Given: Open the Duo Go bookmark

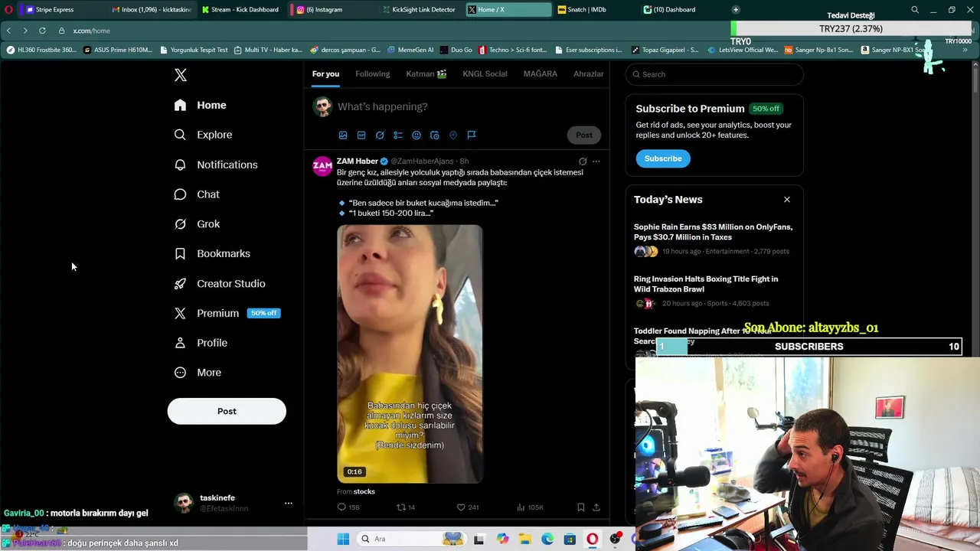Looking at the screenshot, I should [456, 50].
